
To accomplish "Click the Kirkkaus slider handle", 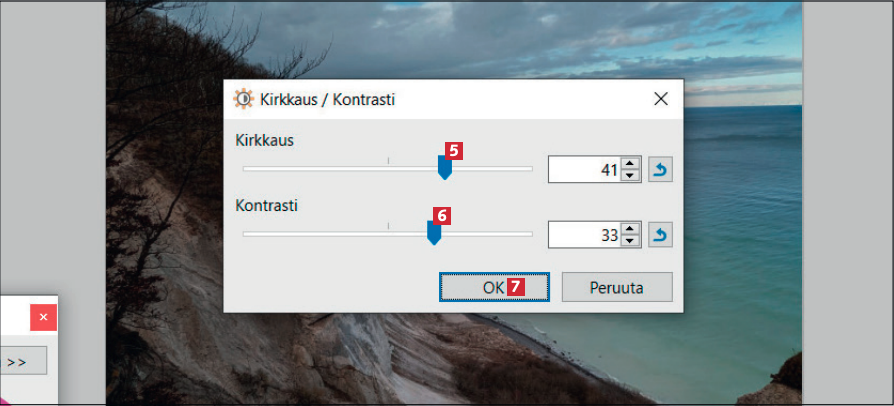I will 444,168.
